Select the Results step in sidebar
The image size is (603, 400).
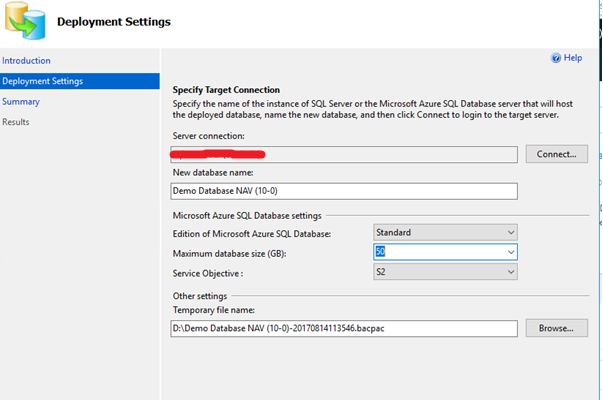click(16, 122)
